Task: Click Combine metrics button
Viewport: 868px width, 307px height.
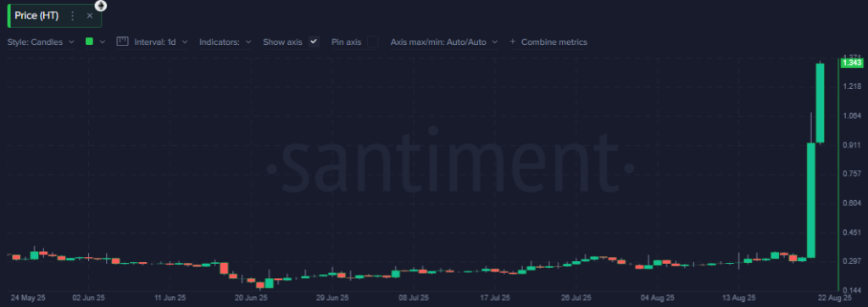Action: 548,42
